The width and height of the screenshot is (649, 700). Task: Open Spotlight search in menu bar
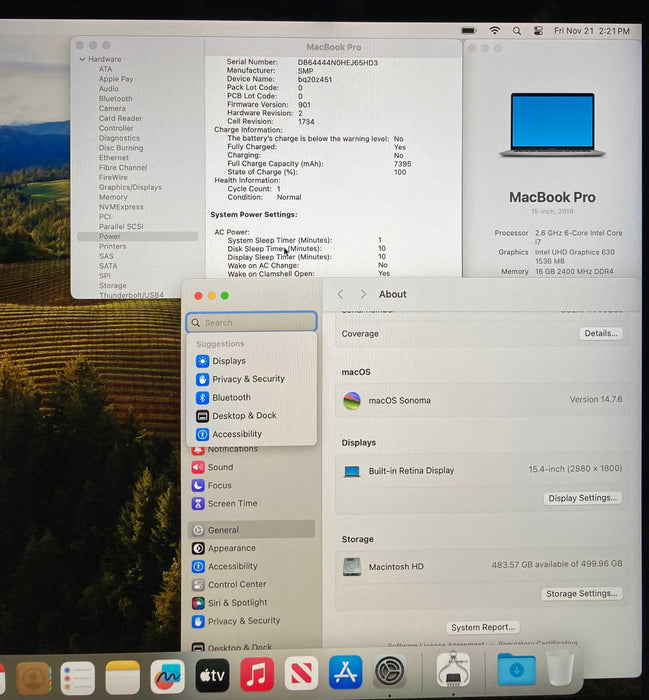pyautogui.click(x=516, y=31)
